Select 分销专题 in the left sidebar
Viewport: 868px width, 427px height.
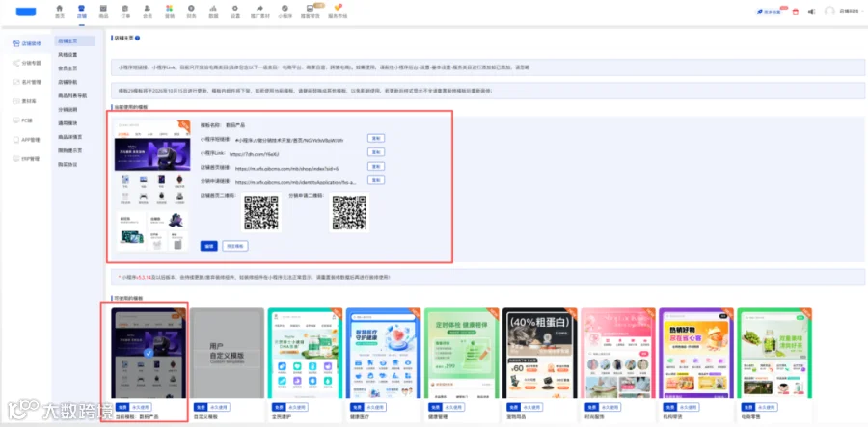[27, 63]
